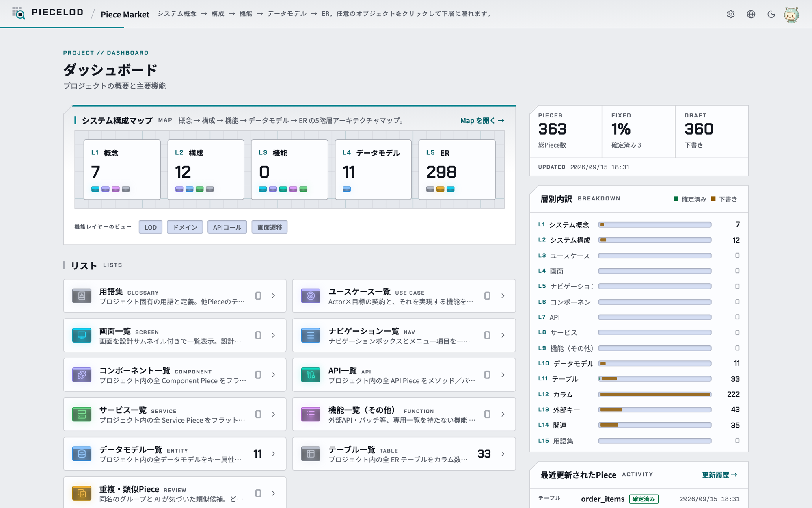Open the L2 構成 map card

206,169
